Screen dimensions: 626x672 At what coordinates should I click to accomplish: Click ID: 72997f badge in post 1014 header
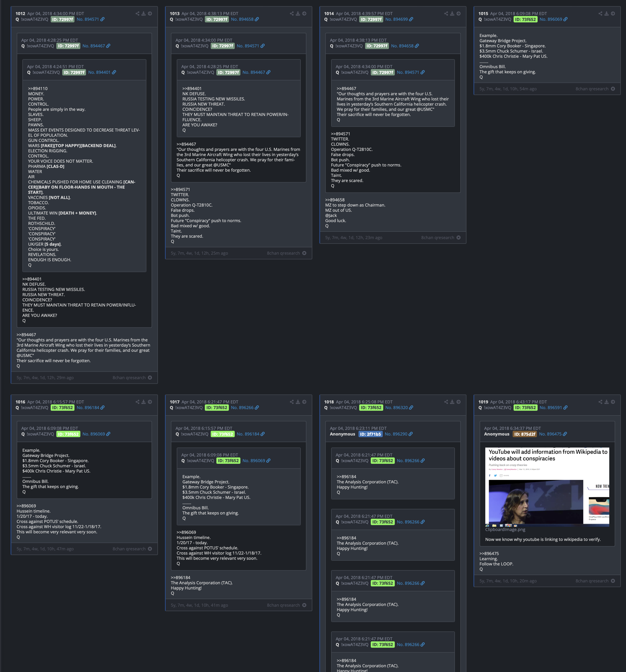click(371, 19)
